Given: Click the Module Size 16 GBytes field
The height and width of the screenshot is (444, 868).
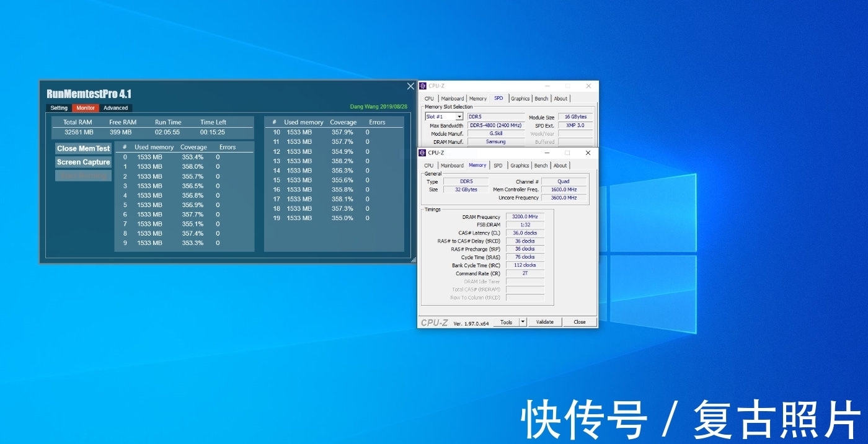Looking at the screenshot, I should tap(575, 117).
